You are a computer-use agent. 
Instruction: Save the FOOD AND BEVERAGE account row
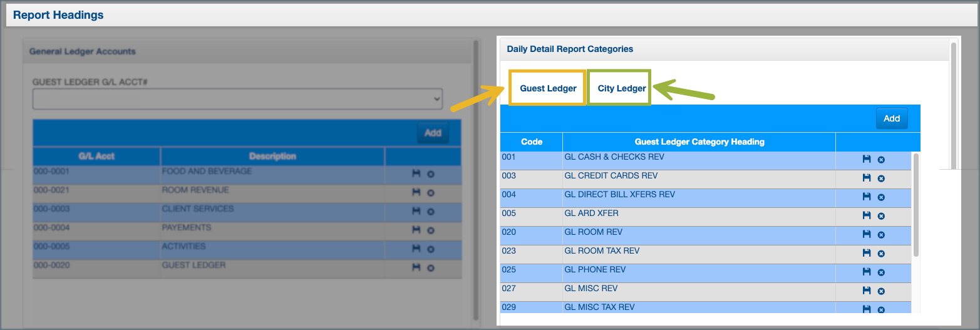[416, 174]
